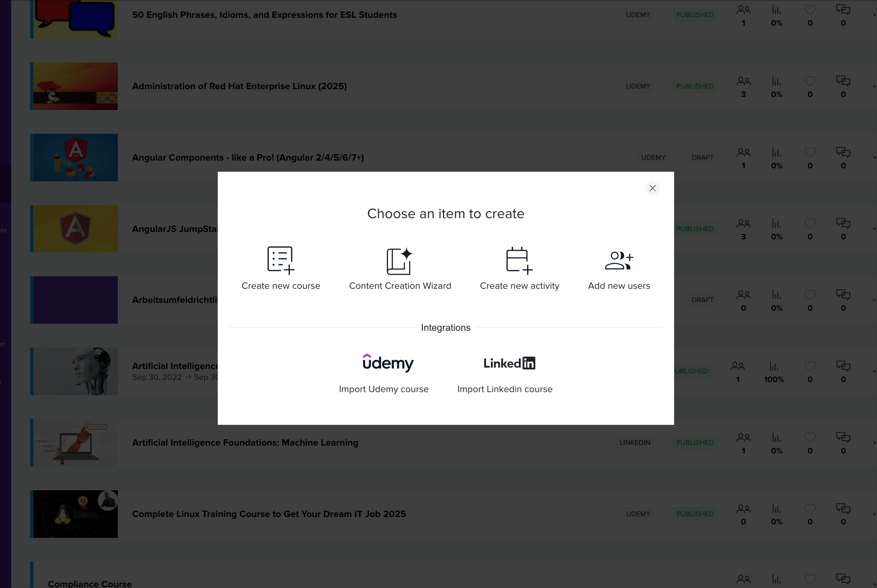Click the Create new course icon

[x=281, y=259]
